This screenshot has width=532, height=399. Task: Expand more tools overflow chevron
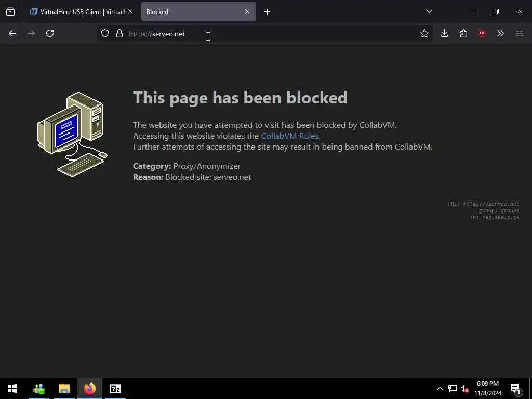click(x=500, y=33)
